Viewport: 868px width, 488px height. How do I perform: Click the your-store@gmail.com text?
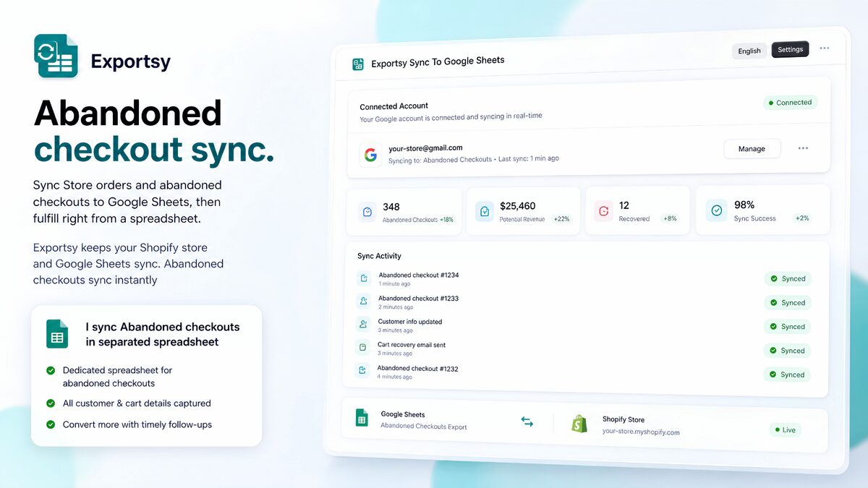[425, 148]
